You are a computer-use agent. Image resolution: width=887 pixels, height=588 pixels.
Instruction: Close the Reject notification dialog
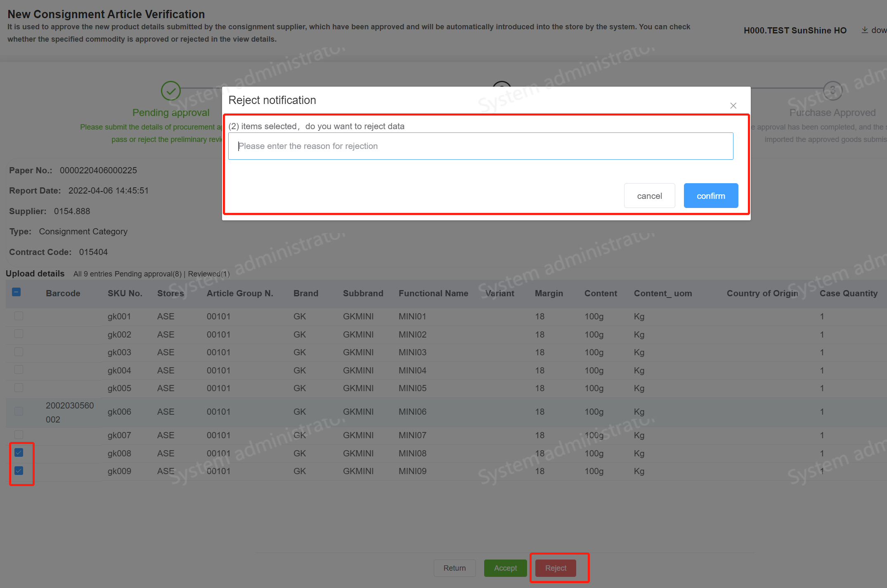[733, 106]
